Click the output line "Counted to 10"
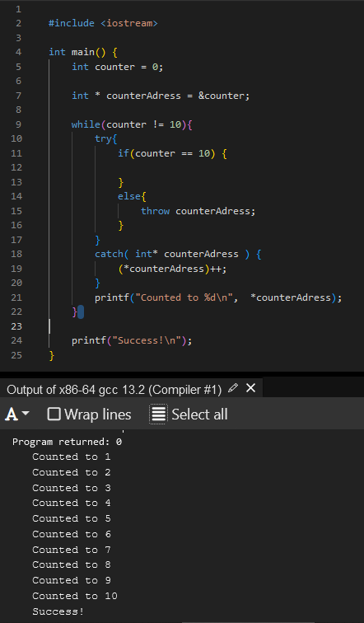Image resolution: width=364 pixels, height=623 pixels. click(75, 596)
